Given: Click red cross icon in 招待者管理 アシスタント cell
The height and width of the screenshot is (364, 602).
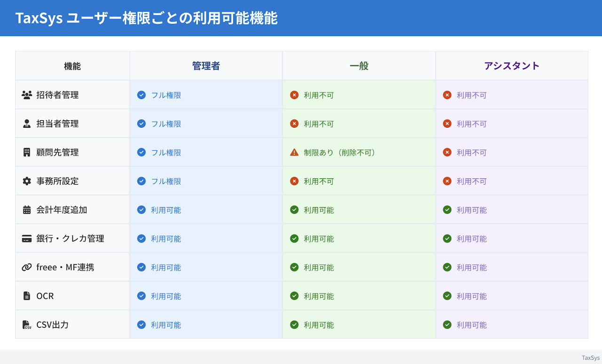Looking at the screenshot, I should tap(447, 95).
